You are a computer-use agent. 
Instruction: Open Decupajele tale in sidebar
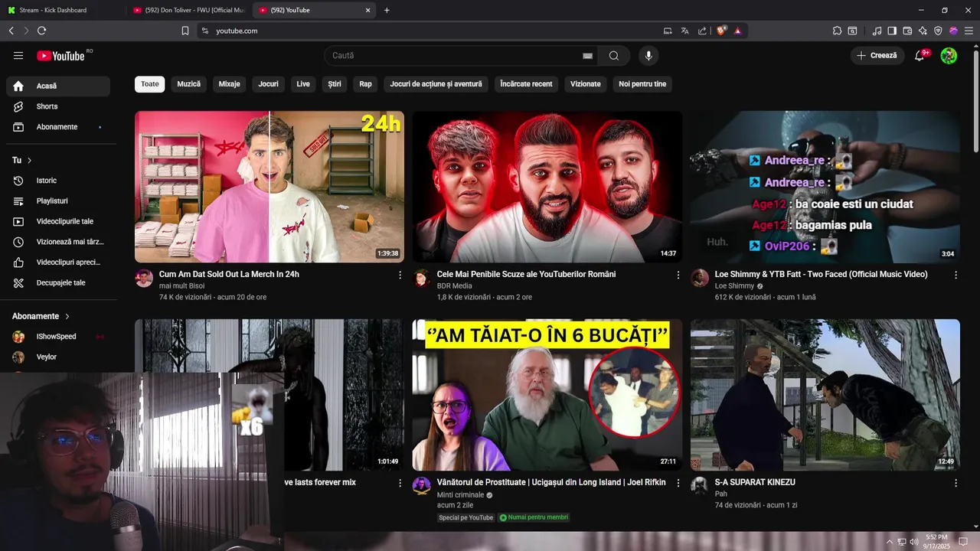(58, 282)
